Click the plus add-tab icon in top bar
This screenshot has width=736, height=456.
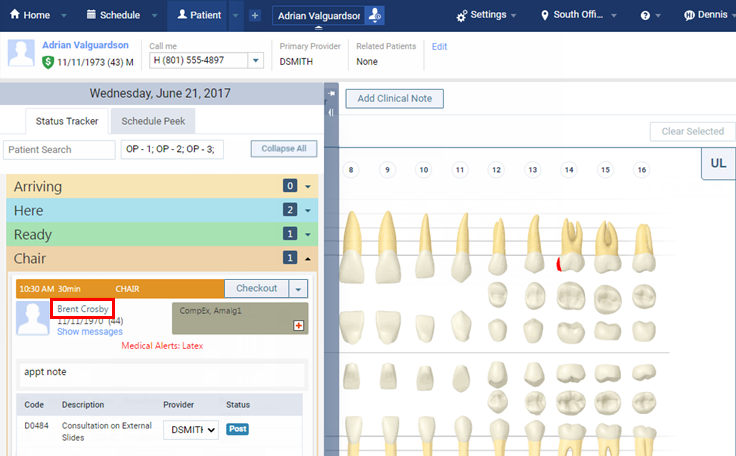[x=255, y=15]
